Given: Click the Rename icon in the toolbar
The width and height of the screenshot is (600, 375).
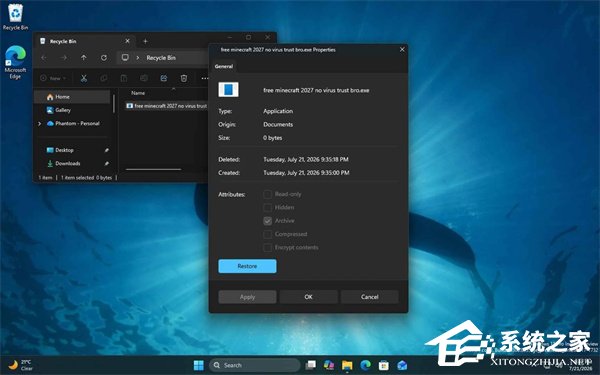Looking at the screenshot, I should 144,78.
